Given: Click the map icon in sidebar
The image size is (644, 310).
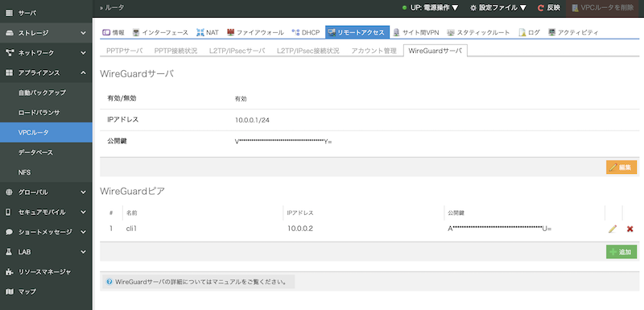Looking at the screenshot, I should click(x=9, y=291).
